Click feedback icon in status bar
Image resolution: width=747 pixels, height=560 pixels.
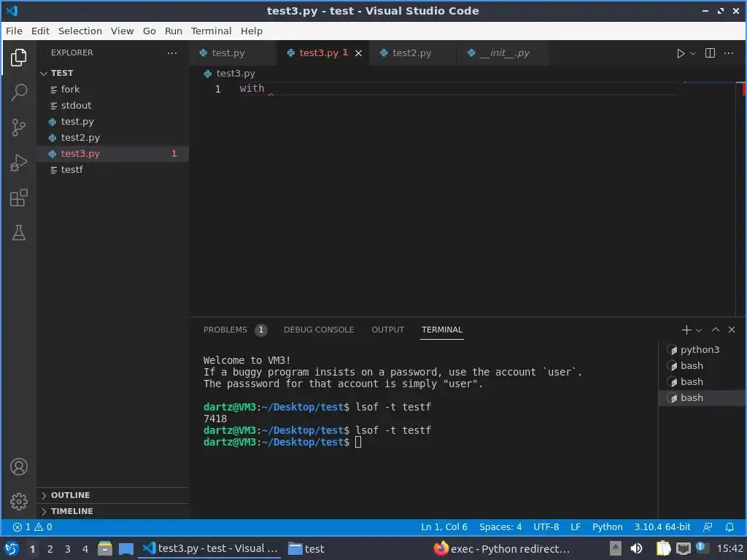708,527
